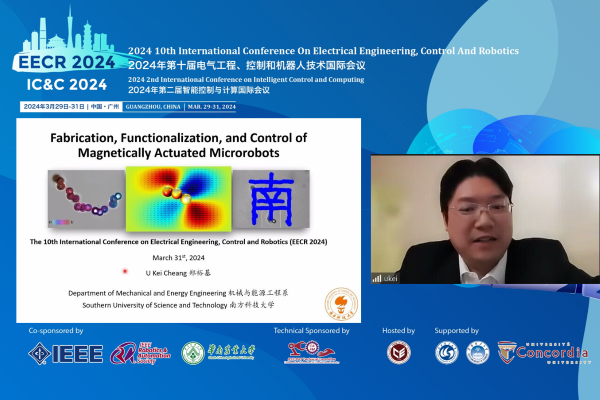600x400 pixels.
Task: Click the presenter name 'U Kei Cheang'
Action: (x=166, y=273)
